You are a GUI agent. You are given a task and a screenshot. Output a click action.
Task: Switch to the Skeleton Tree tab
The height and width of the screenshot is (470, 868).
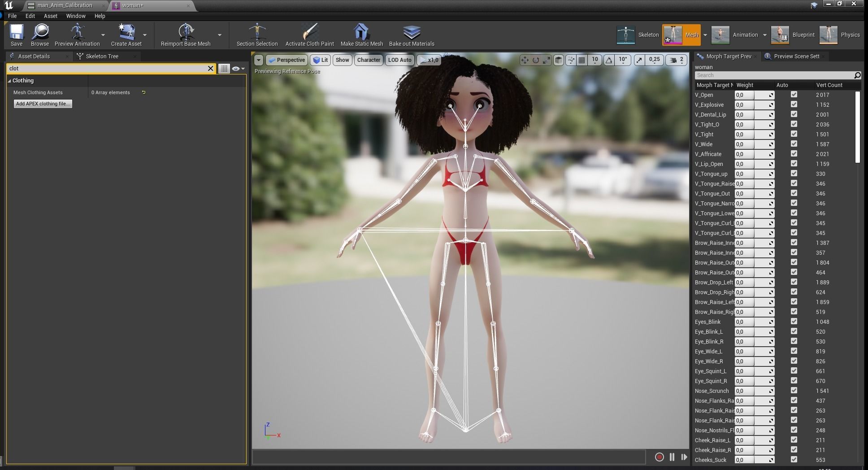102,56
